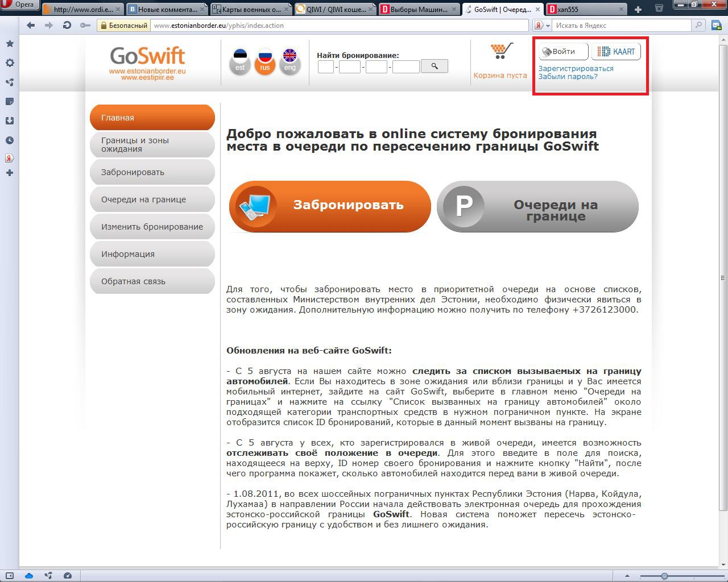Open the Забыли пароль? link

point(568,76)
